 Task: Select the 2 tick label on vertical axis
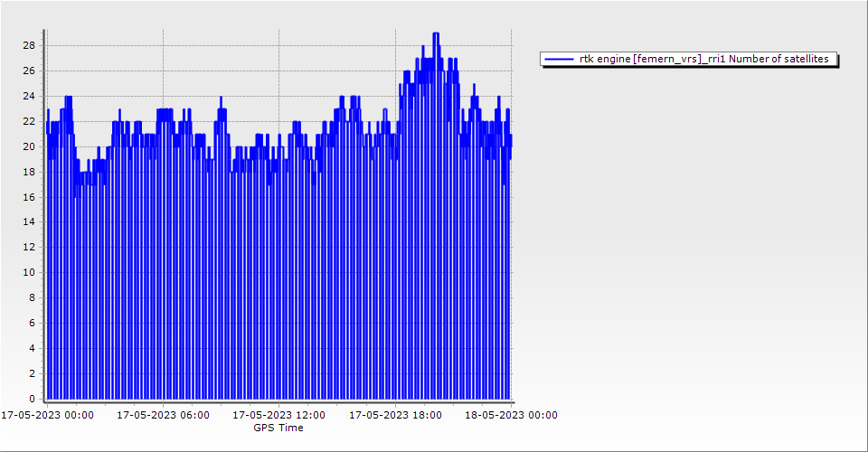[32, 373]
